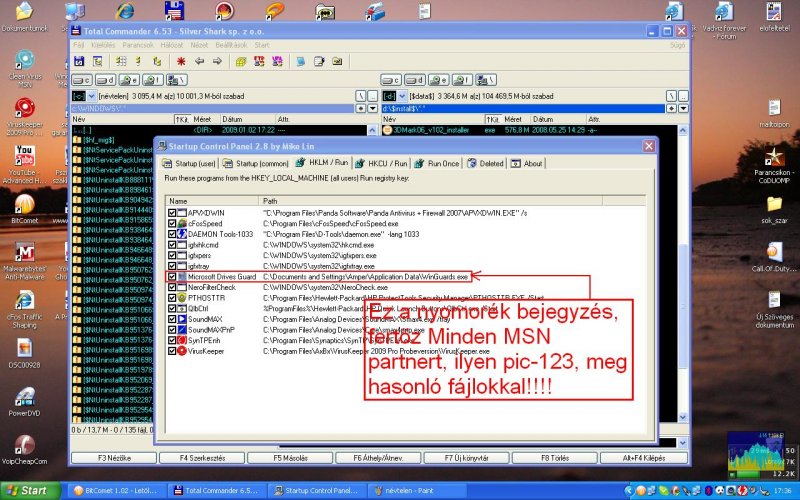Open the Beállítások menu
The image size is (800, 500).
pyautogui.click(x=231, y=45)
